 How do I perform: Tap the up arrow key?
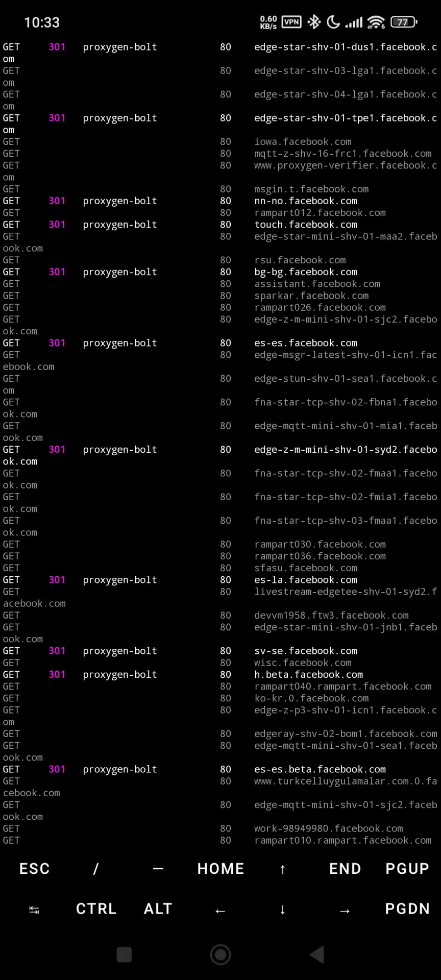283,869
